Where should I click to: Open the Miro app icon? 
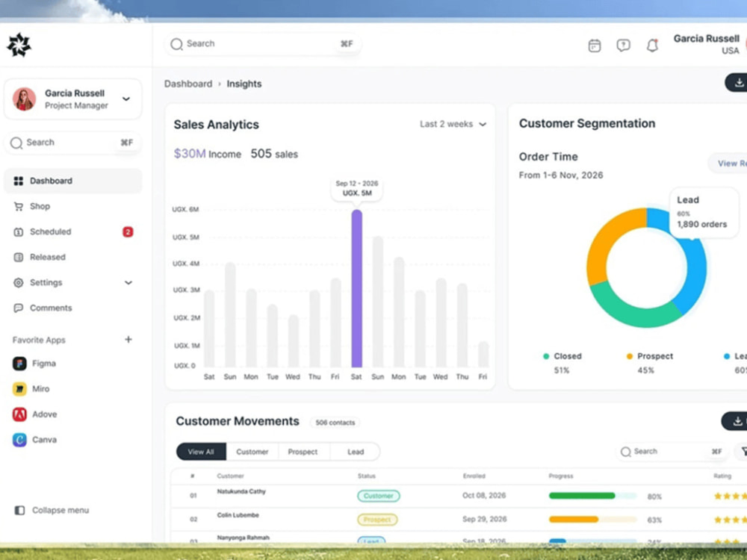coord(19,389)
